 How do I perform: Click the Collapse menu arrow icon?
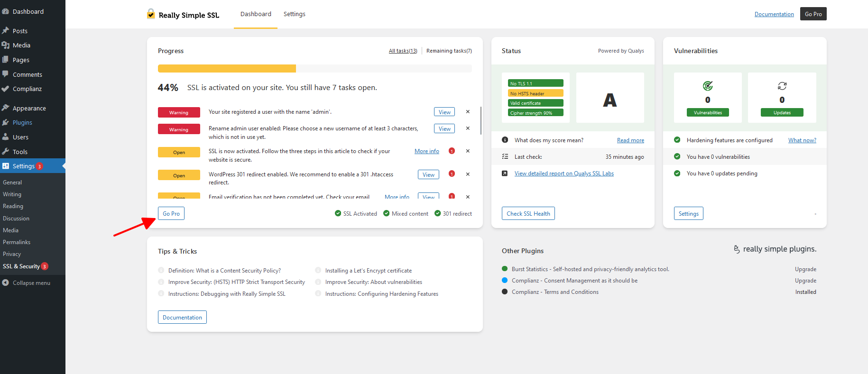6,283
